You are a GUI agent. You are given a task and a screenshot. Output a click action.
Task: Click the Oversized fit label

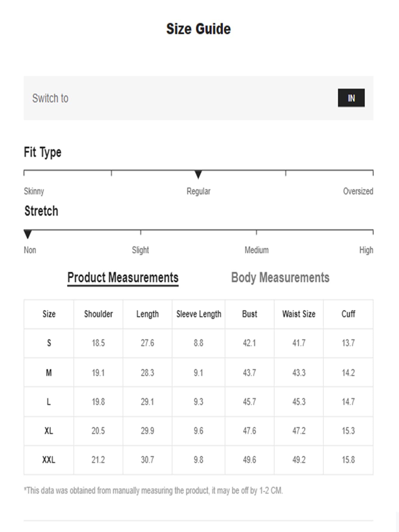pyautogui.click(x=358, y=191)
